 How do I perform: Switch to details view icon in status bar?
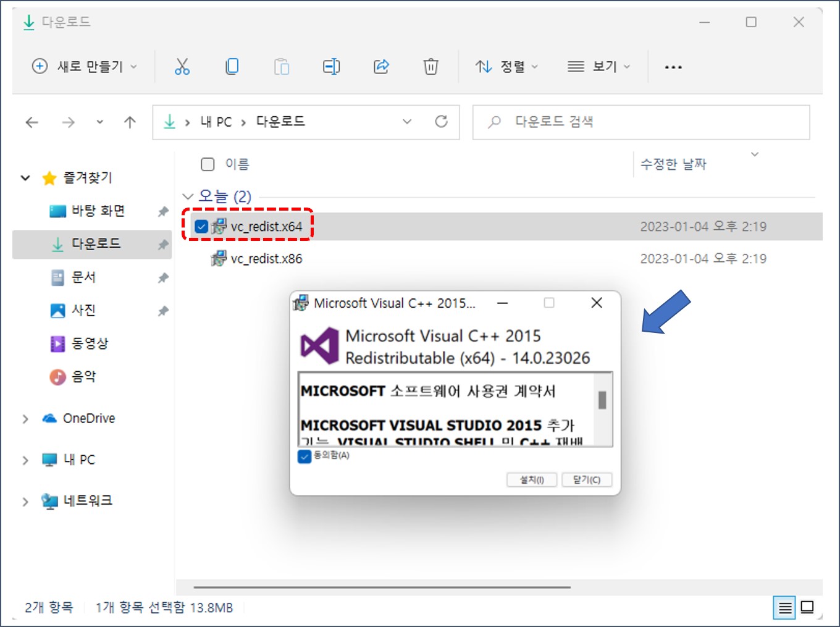785,608
